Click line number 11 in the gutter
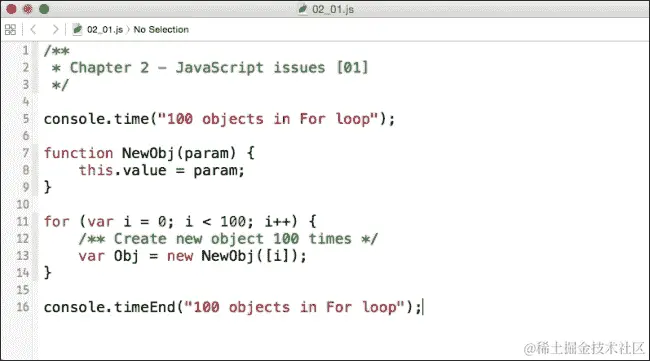 [23, 221]
